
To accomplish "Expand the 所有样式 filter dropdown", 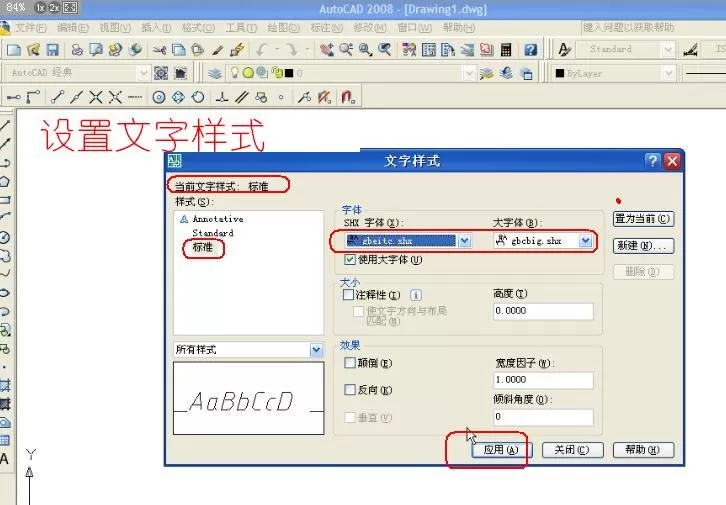I will [x=316, y=350].
